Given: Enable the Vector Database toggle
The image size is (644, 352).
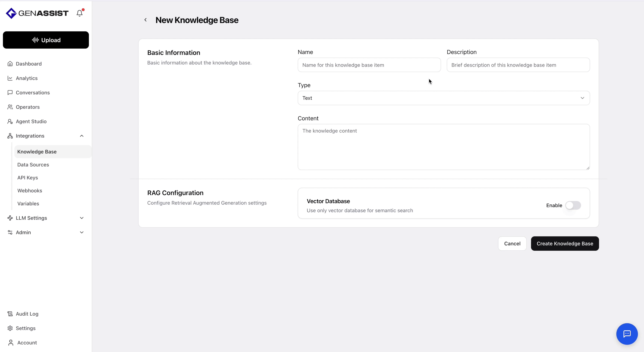Looking at the screenshot, I should coord(573,205).
